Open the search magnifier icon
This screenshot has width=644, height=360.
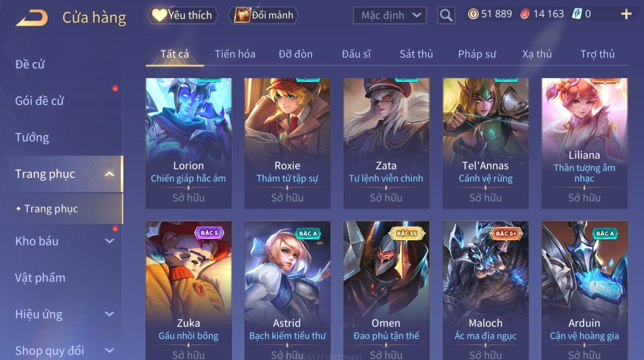[446, 15]
